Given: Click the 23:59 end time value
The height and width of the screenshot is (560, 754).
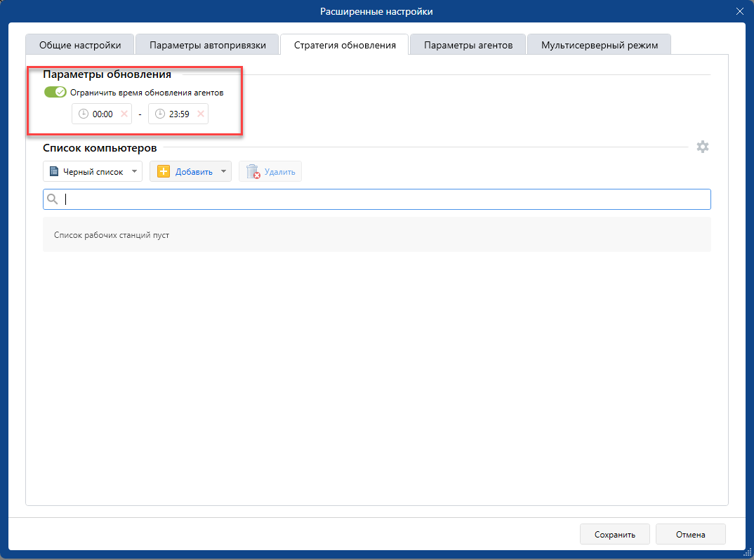Looking at the screenshot, I should point(179,114).
